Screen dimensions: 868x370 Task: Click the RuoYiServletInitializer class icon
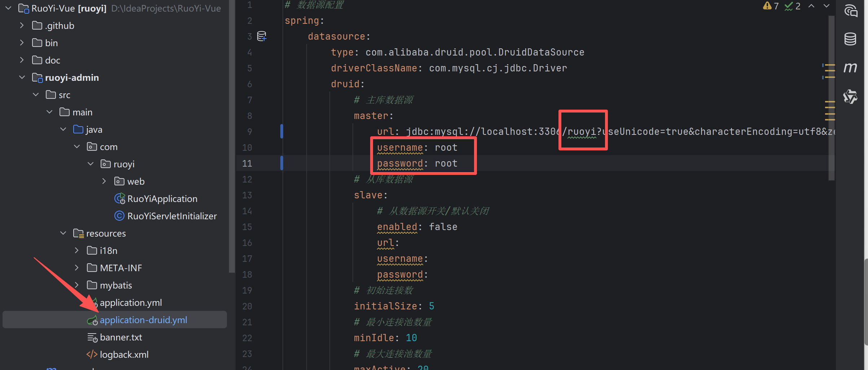(119, 216)
